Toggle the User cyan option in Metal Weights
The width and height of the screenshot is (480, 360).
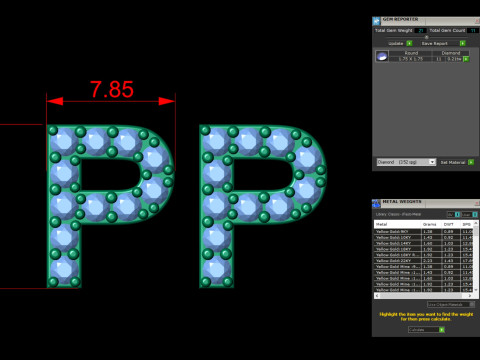coord(475,214)
